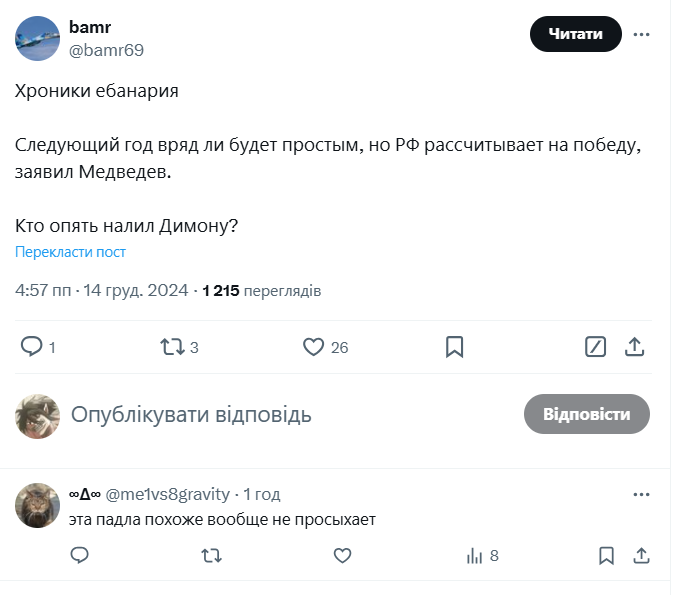Reply to the me1vs8gravity comment
Image resolution: width=687 pixels, height=595 pixels.
[80, 555]
